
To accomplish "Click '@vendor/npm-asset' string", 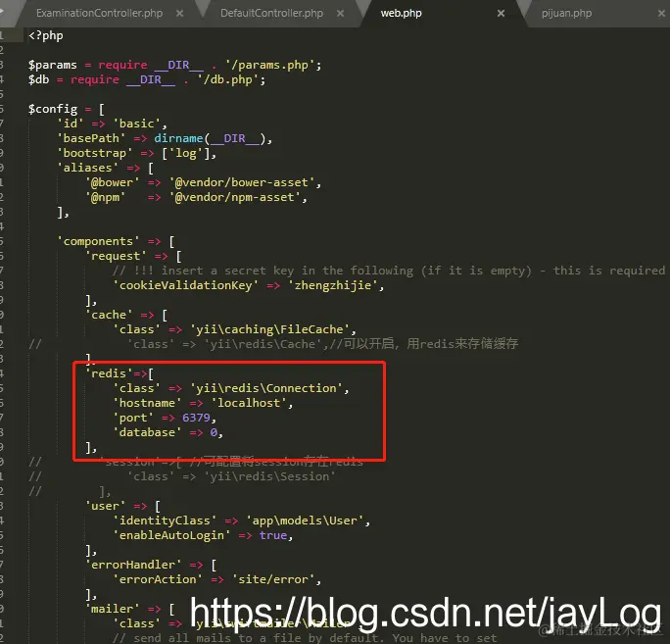I will pyautogui.click(x=235, y=197).
